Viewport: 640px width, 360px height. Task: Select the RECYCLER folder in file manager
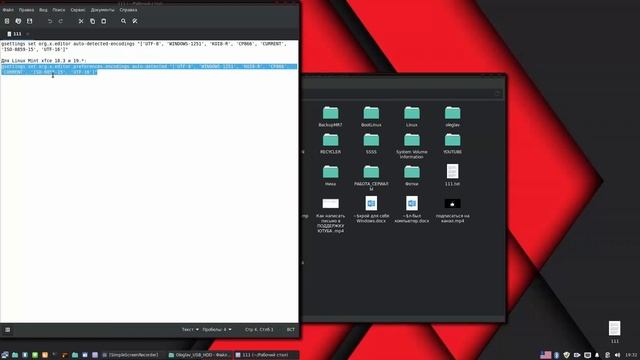331,144
